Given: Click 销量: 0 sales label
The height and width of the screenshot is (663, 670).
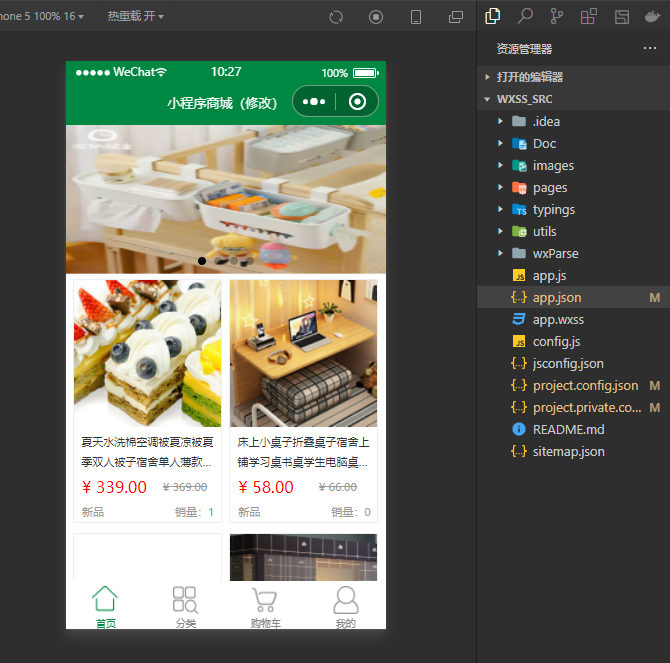Looking at the screenshot, I should coord(351,512).
